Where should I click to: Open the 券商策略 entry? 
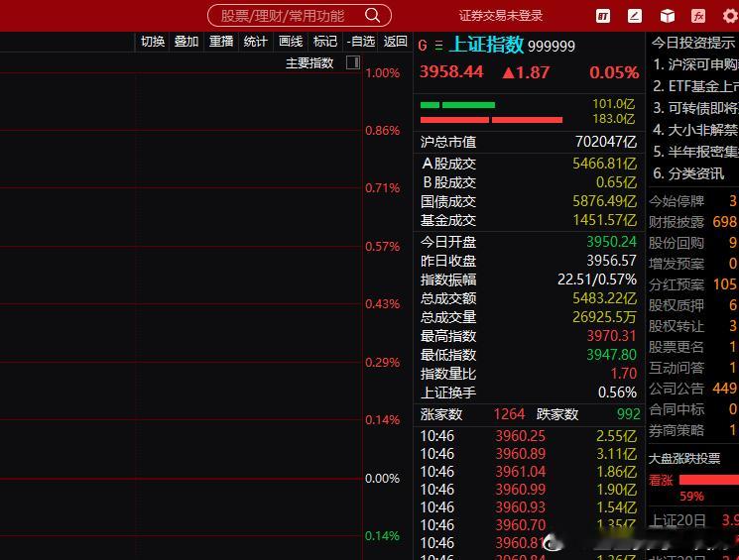point(692,429)
